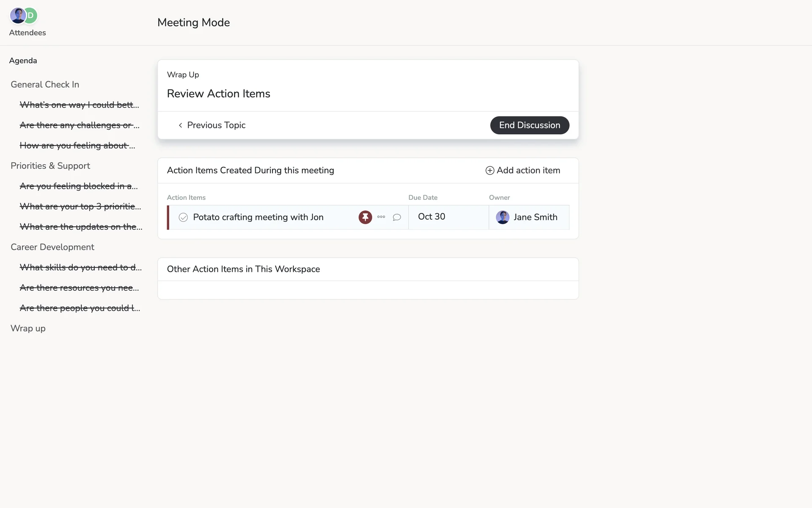Click Jane Smith's owner avatar

coord(502,217)
